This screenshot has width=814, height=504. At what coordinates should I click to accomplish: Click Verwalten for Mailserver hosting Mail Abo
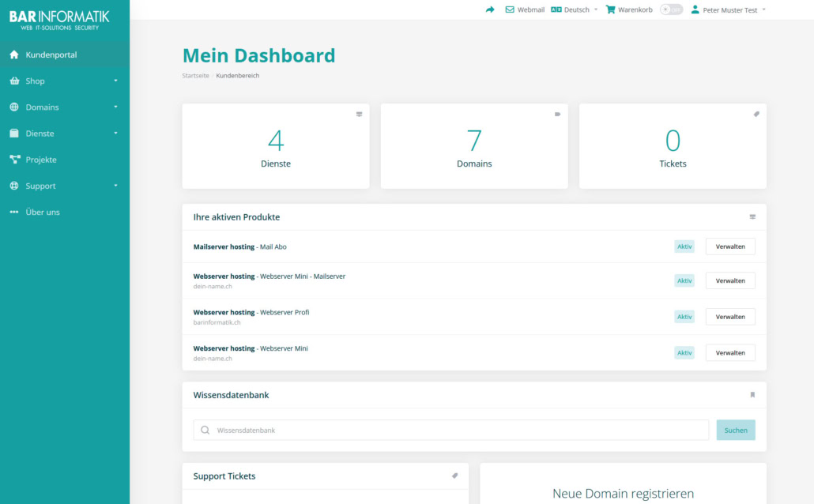729,246
